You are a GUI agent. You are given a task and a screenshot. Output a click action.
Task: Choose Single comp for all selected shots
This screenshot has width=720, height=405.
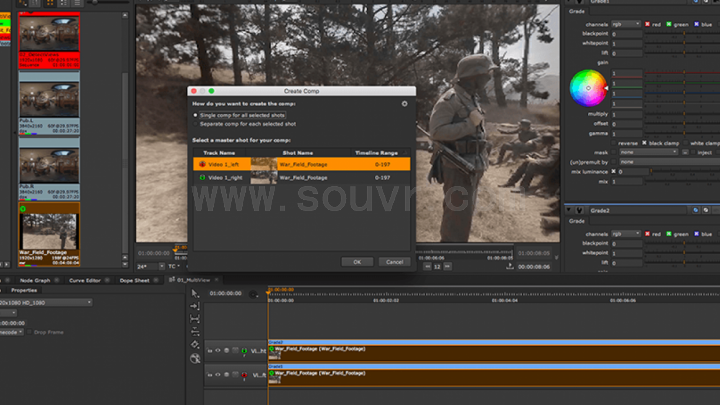pos(195,115)
